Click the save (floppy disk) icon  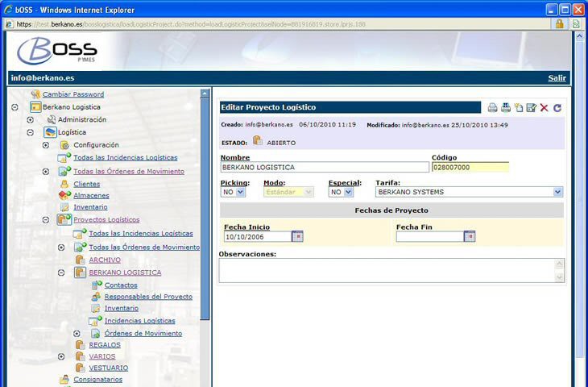[505, 108]
